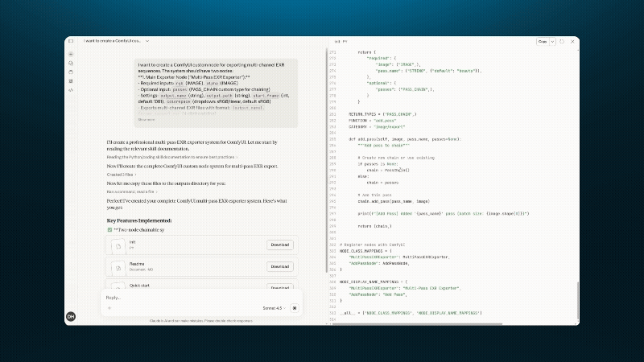Click the attach plus icon in the reply box
Image resolution: width=644 pixels, height=362 pixels.
click(x=109, y=308)
